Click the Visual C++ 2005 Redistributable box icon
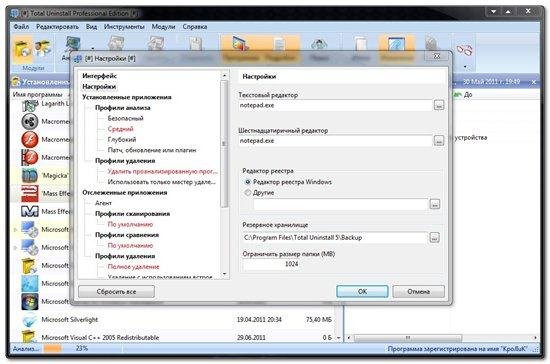Screen dimensions: 550x364 [30, 336]
